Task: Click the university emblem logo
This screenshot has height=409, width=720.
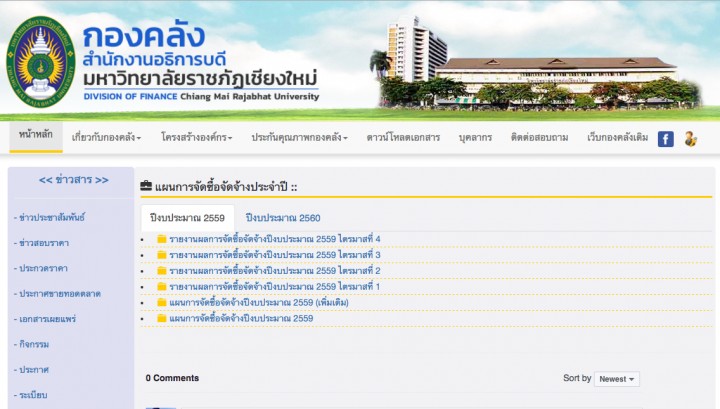Action: tap(40, 62)
